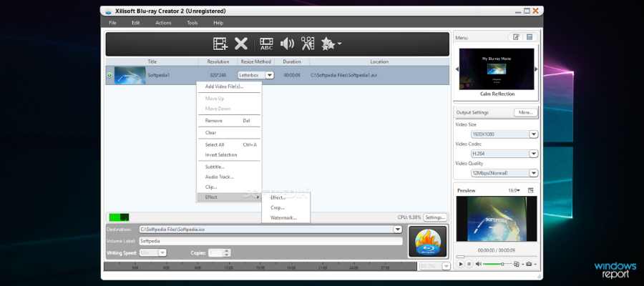Select Crop... in the submenu
The height and width of the screenshot is (286, 644).
click(x=286, y=207)
